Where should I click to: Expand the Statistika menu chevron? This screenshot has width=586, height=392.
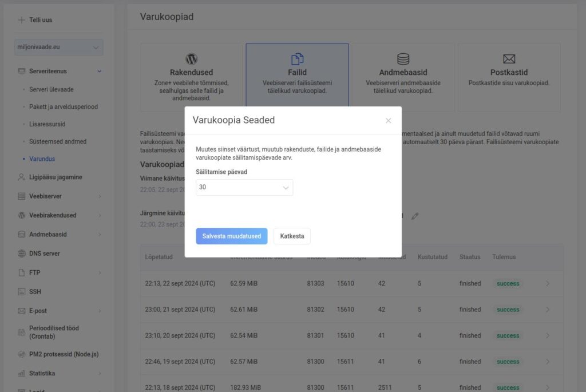click(x=100, y=373)
